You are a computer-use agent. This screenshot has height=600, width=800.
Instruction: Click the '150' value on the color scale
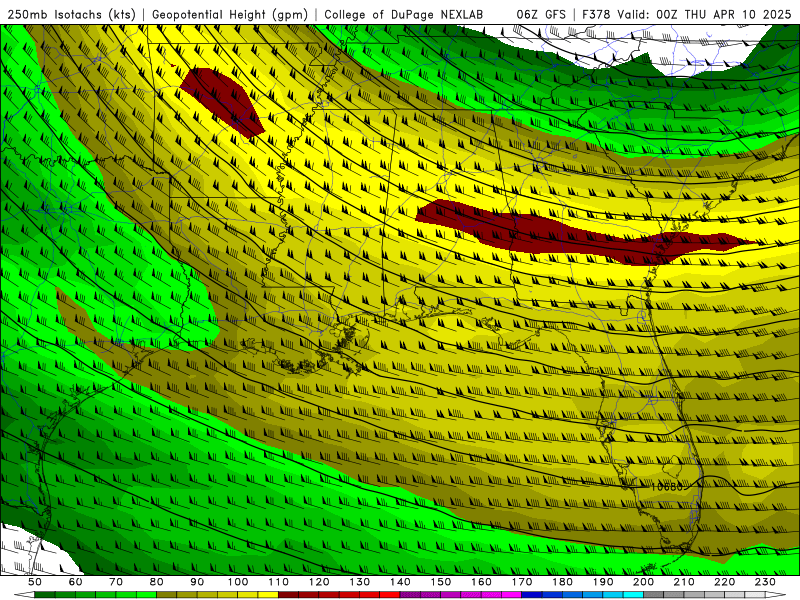point(441,582)
